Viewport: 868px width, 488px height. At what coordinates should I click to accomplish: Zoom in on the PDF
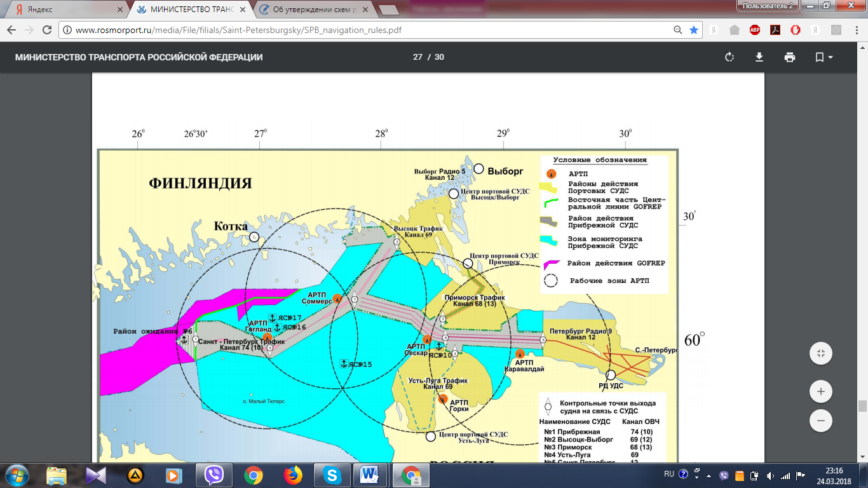821,391
